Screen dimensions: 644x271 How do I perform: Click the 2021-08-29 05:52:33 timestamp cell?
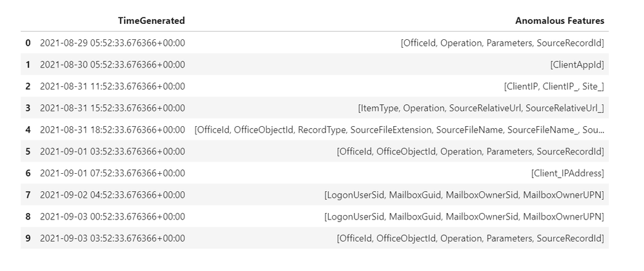pos(112,43)
